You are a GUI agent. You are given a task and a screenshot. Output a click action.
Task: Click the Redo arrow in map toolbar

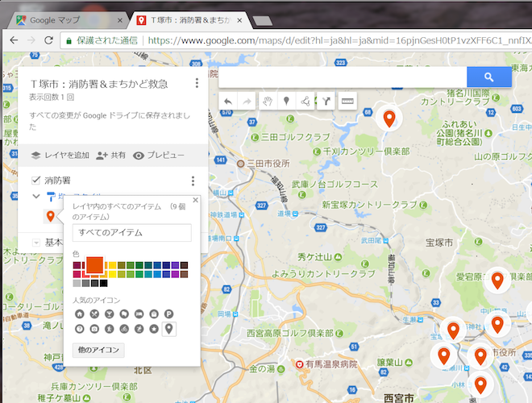pyautogui.click(x=247, y=101)
